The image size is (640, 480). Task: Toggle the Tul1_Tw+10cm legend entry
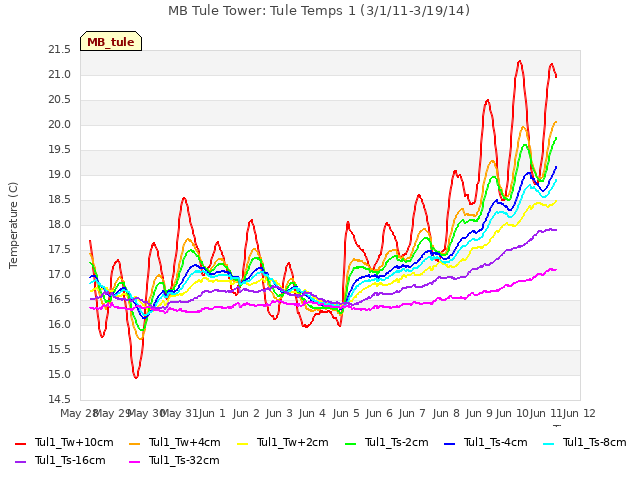(64, 442)
